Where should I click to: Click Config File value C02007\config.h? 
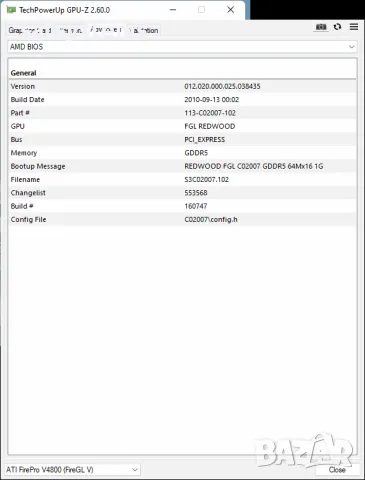coord(211,219)
